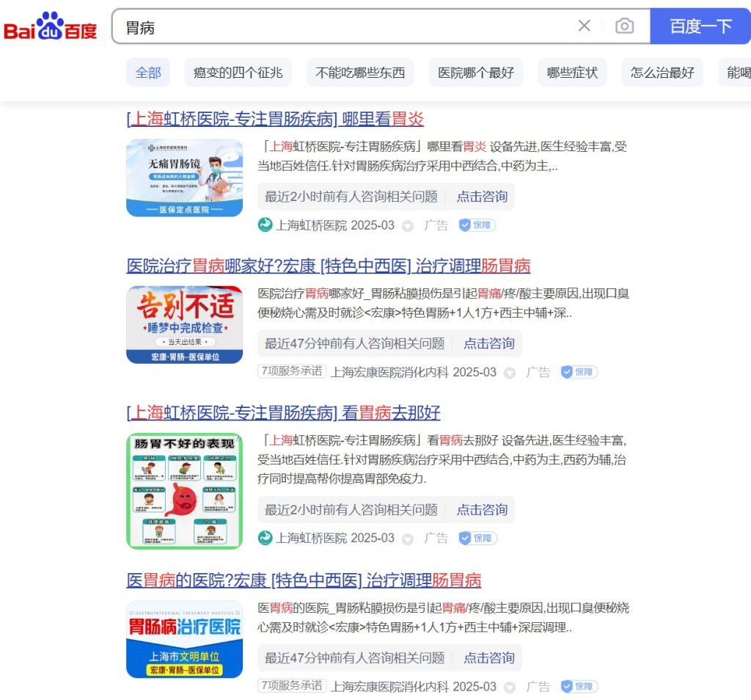Image resolution: width=751 pixels, height=700 pixels.
Task: Click 7项服务承诺 tag in 医院治疗胃病哪家好 result
Action: 292,371
